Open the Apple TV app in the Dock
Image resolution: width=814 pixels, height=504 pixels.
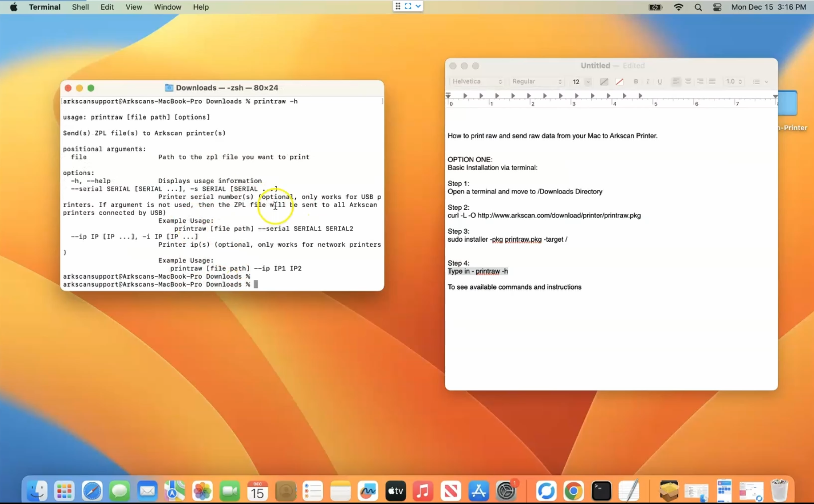[x=396, y=490]
